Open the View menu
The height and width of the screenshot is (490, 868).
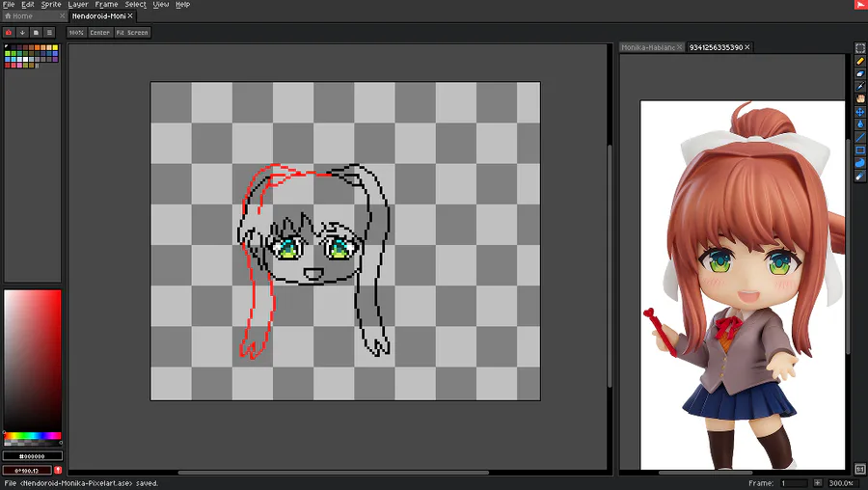tap(160, 5)
